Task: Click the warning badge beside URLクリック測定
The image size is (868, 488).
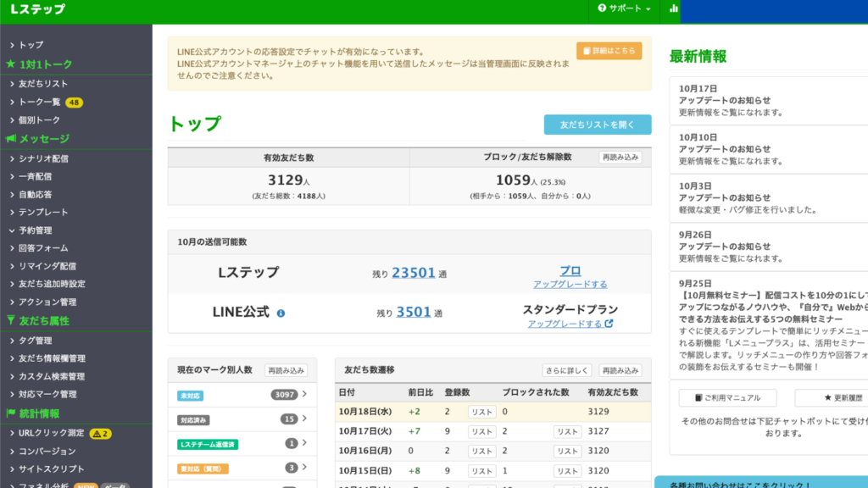Action: [100, 433]
